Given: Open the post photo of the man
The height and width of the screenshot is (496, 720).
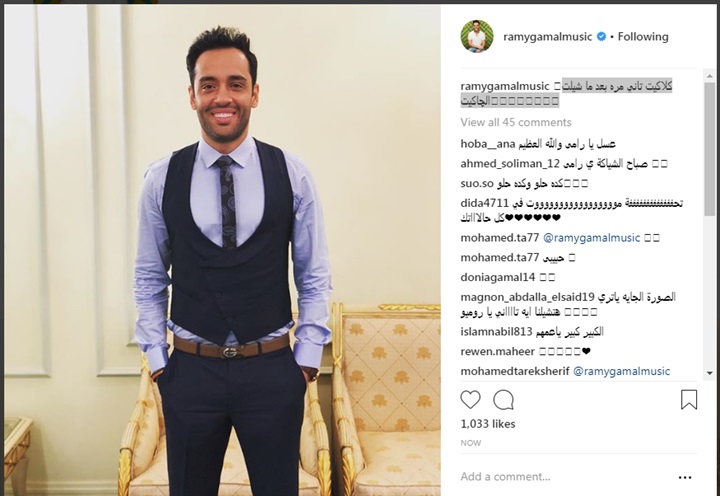Looking at the screenshot, I should tap(222, 250).
